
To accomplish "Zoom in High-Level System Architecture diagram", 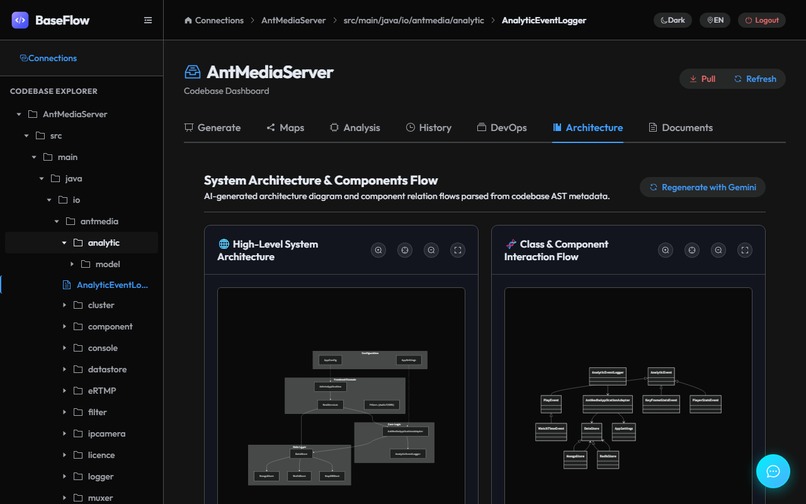I will (x=378, y=250).
